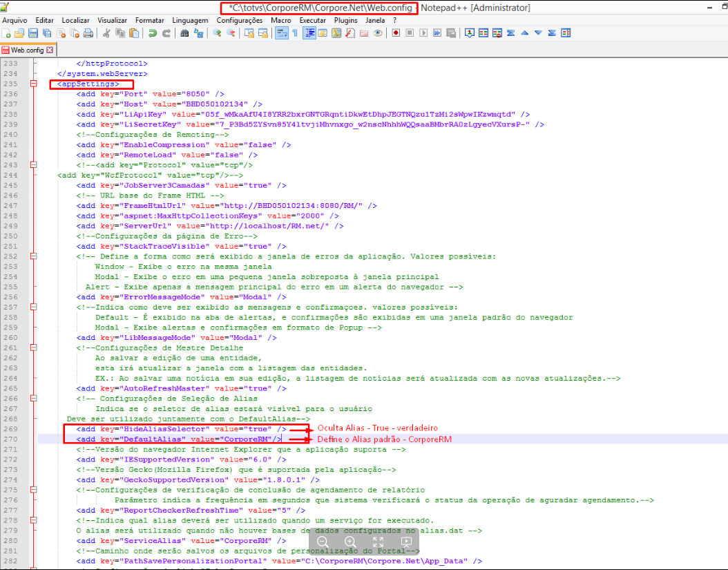Enable synchronized vertical scrolling

pyautogui.click(x=249, y=33)
